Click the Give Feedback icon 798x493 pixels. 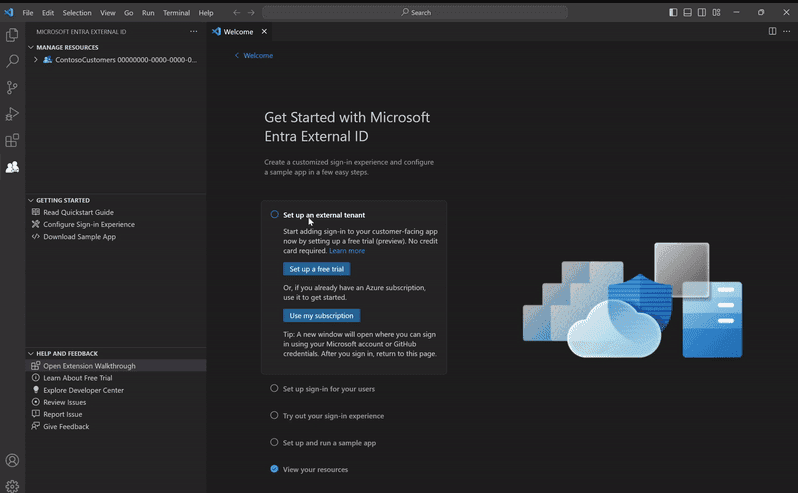point(36,426)
